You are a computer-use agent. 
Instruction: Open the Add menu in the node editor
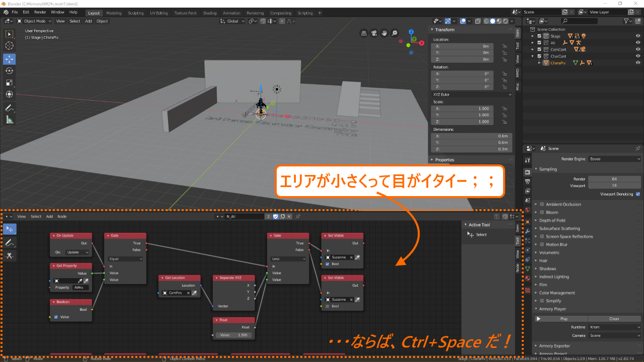49,216
